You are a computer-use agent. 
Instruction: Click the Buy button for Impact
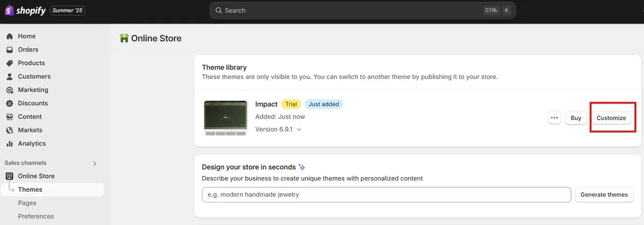click(x=576, y=118)
